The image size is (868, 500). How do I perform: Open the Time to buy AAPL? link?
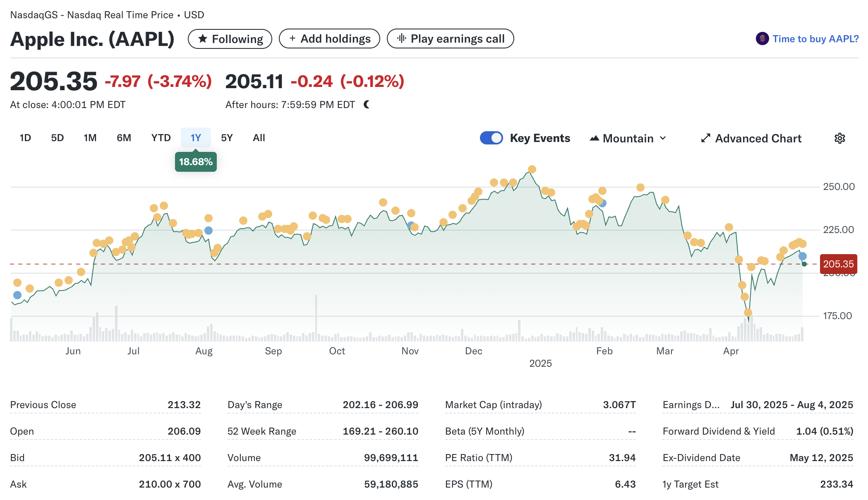click(815, 39)
